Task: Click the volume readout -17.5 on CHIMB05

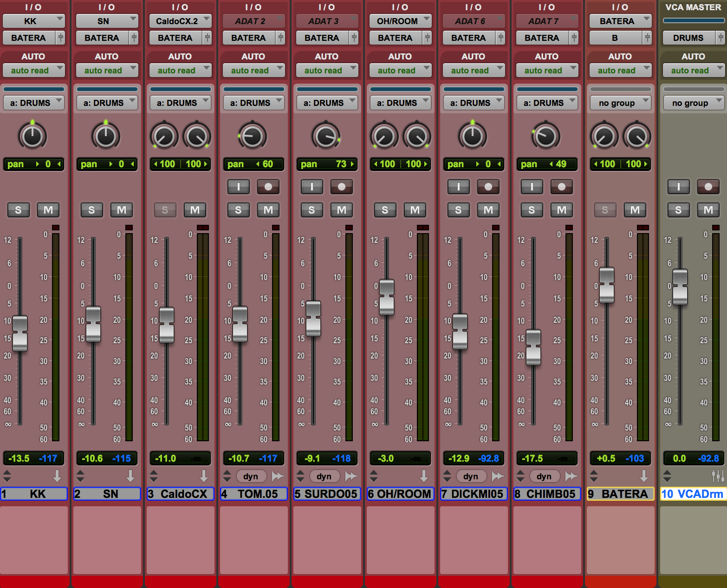Action: point(532,458)
